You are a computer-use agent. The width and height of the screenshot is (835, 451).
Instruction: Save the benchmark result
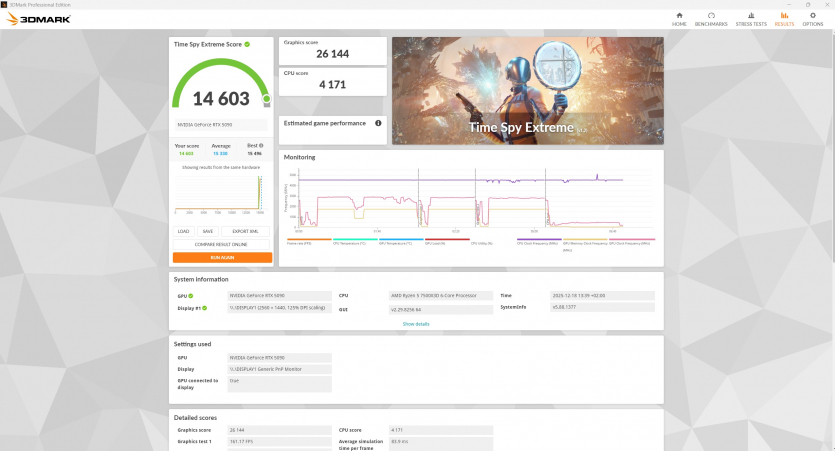pos(207,231)
